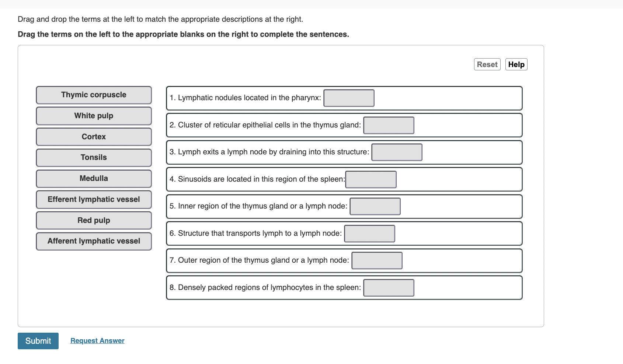
Task: Submit the completed answers
Action: (38, 341)
